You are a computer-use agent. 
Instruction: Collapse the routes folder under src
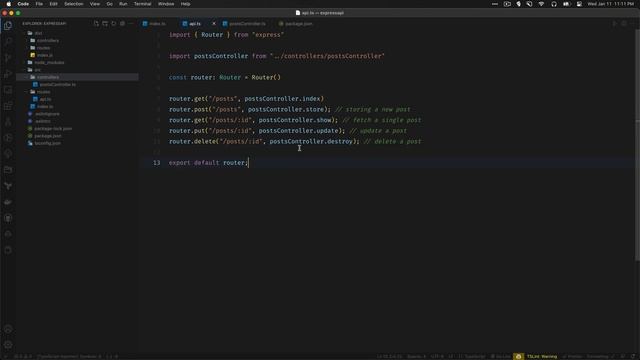tap(78, 92)
